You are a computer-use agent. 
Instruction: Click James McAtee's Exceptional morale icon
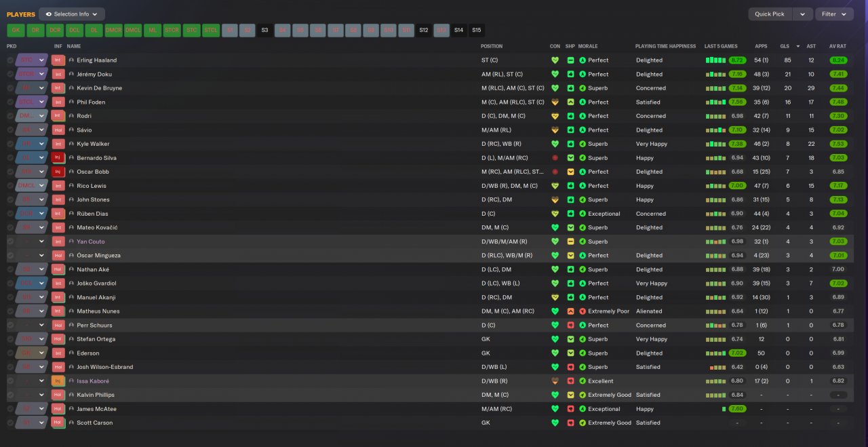click(583, 409)
